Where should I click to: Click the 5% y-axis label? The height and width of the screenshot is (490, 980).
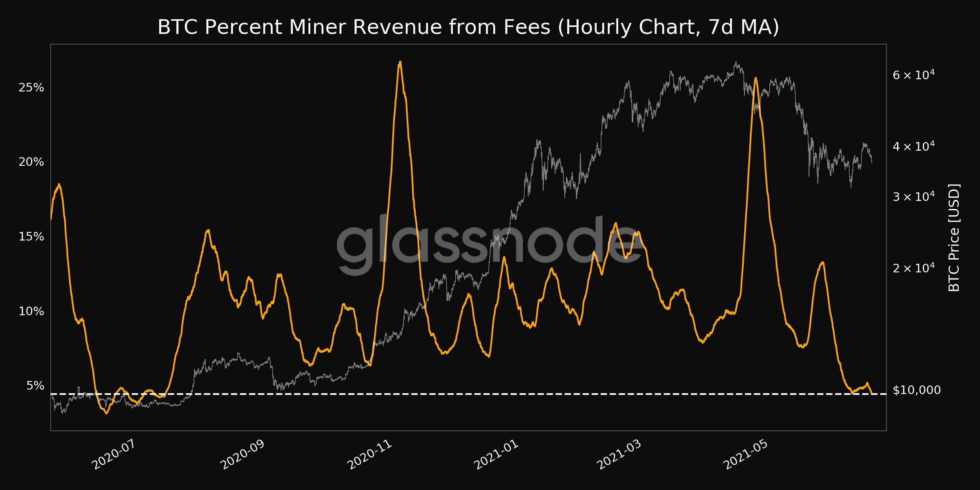35,386
